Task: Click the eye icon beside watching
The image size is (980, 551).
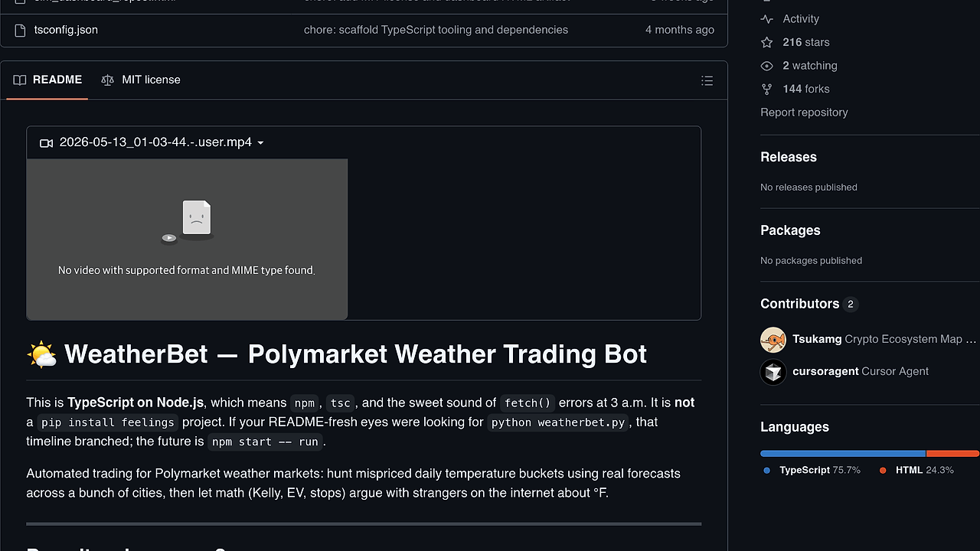Action: pos(766,66)
